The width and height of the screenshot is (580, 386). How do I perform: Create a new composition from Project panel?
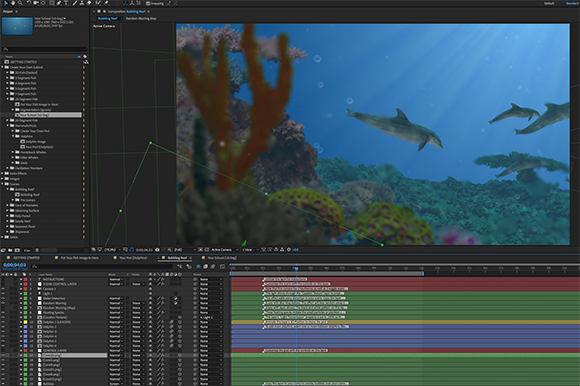(x=17, y=250)
